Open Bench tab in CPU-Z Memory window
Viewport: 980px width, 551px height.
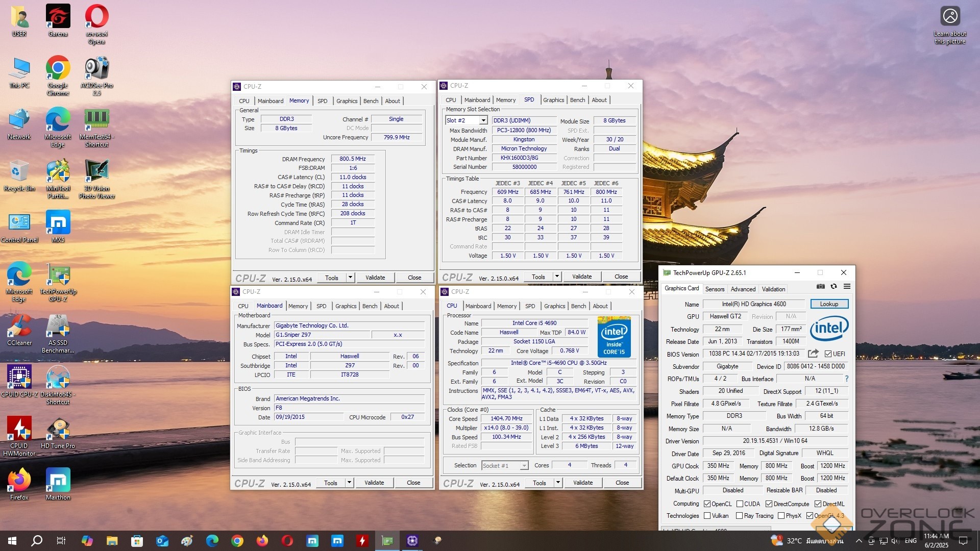[x=371, y=101]
